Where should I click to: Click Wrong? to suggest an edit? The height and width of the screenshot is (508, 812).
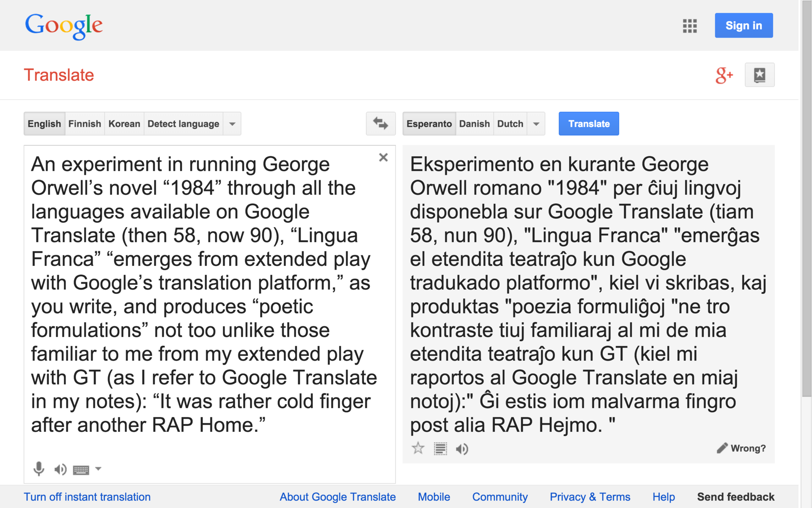741,448
